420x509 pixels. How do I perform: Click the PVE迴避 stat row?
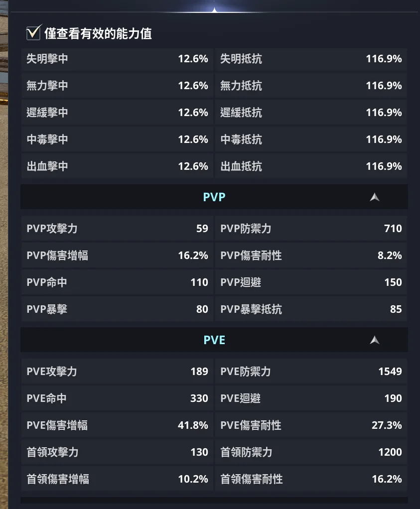click(311, 398)
